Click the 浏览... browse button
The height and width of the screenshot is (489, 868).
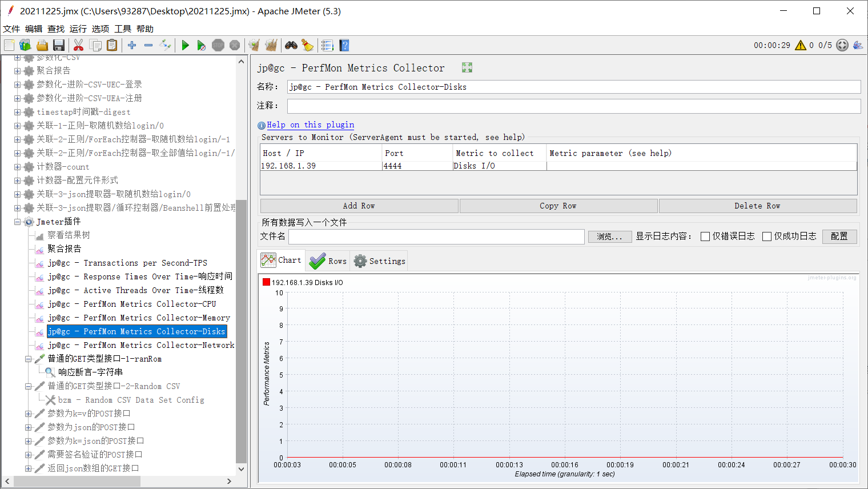610,237
